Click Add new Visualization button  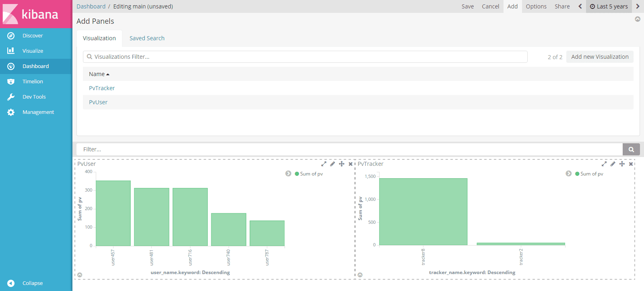600,57
